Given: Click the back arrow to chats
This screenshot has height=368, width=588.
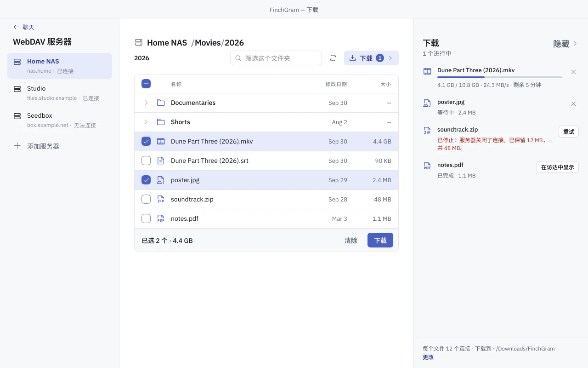Looking at the screenshot, I should (x=17, y=27).
